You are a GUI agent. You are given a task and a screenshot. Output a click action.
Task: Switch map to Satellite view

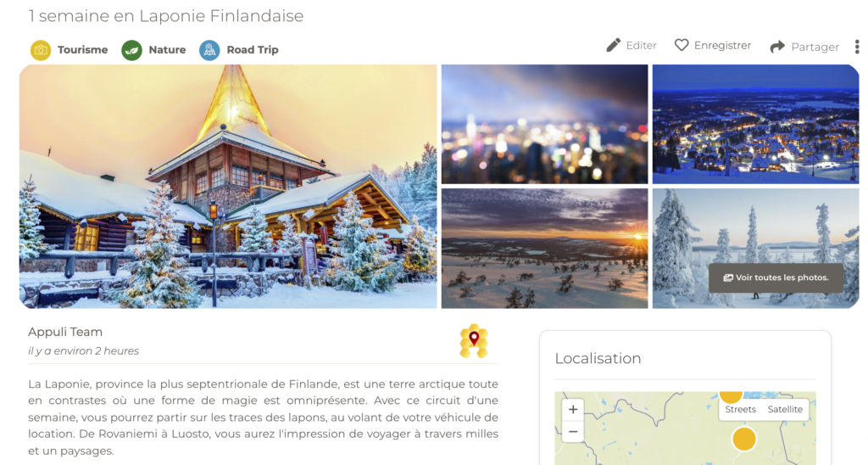pyautogui.click(x=785, y=410)
